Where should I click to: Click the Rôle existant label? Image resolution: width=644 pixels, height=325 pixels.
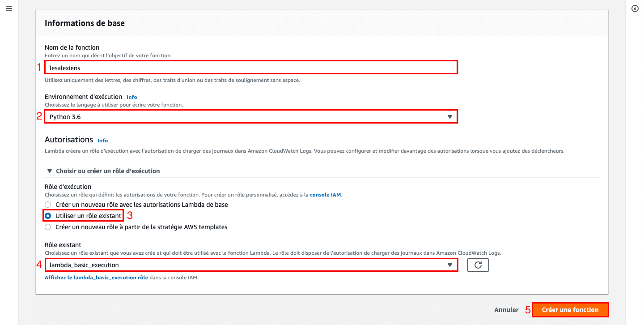(63, 245)
